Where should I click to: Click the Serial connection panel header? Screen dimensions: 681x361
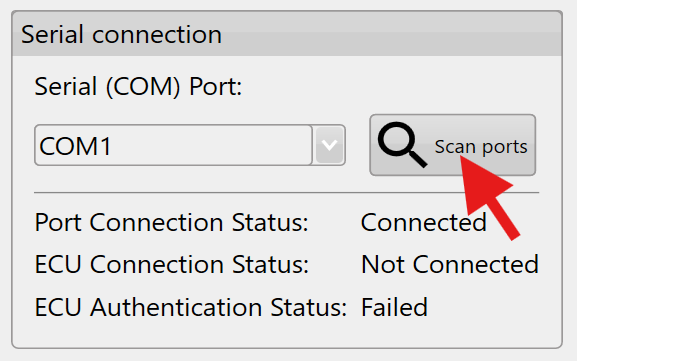[x=287, y=34]
